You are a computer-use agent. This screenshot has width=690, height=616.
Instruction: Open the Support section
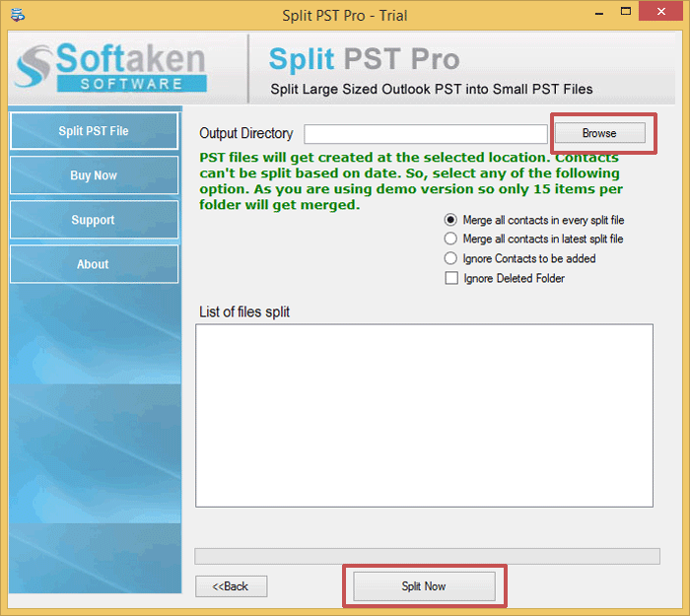coord(94,220)
